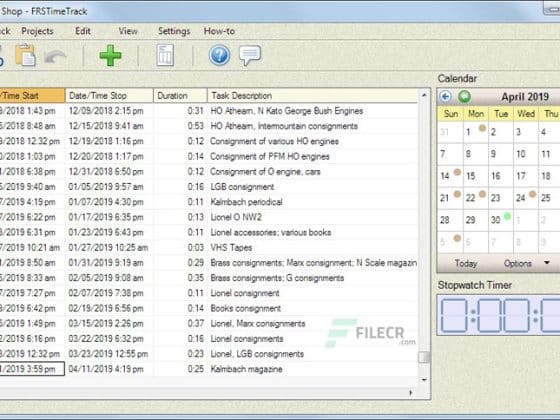Open the report sheet toolbar icon
Image resolution: width=560 pixels, height=420 pixels.
coord(165,55)
